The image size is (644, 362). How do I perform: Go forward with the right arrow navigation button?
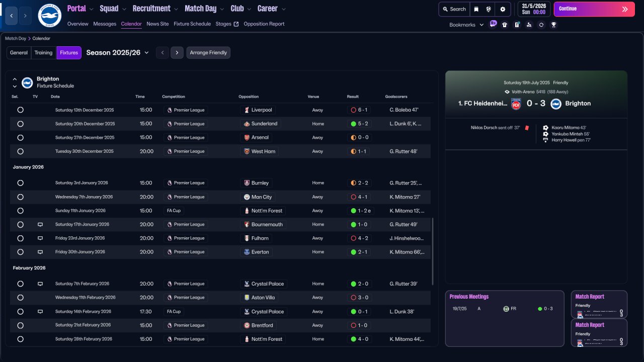tap(25, 16)
